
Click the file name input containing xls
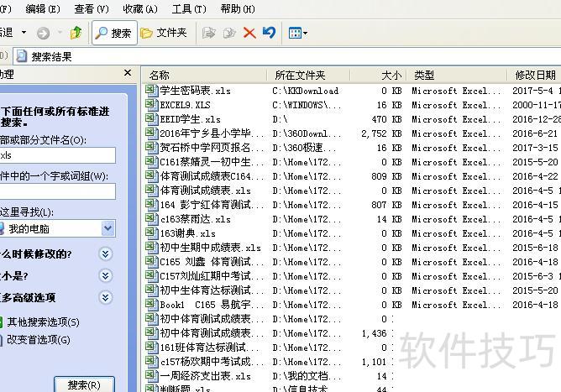(57, 155)
